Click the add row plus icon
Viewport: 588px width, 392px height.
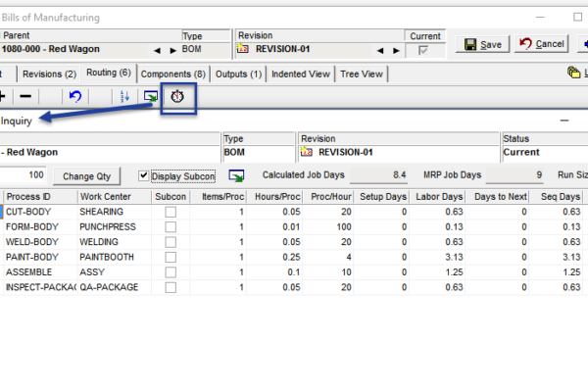2,96
